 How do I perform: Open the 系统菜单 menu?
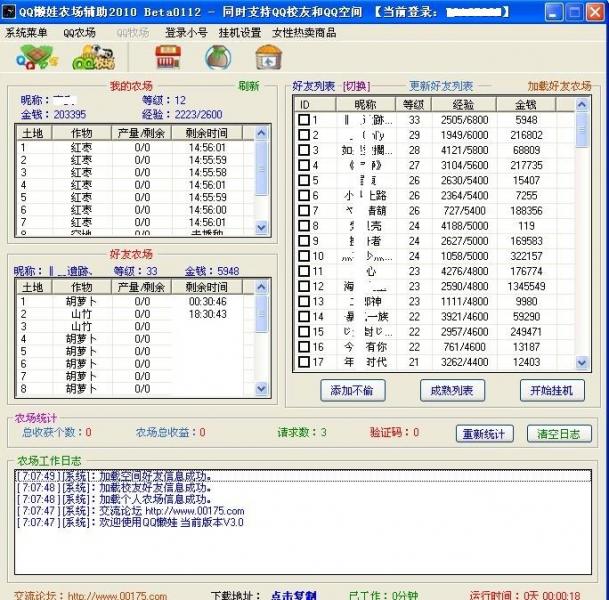[x=26, y=33]
